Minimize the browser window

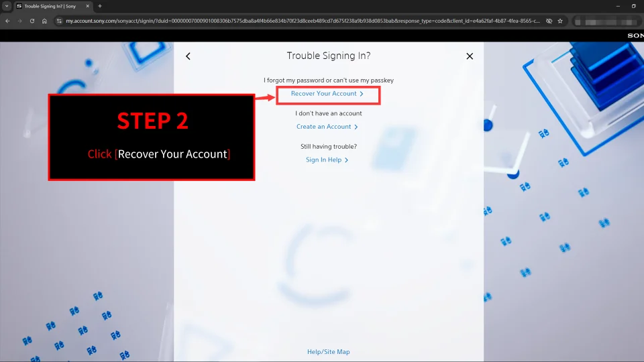pos(615,6)
